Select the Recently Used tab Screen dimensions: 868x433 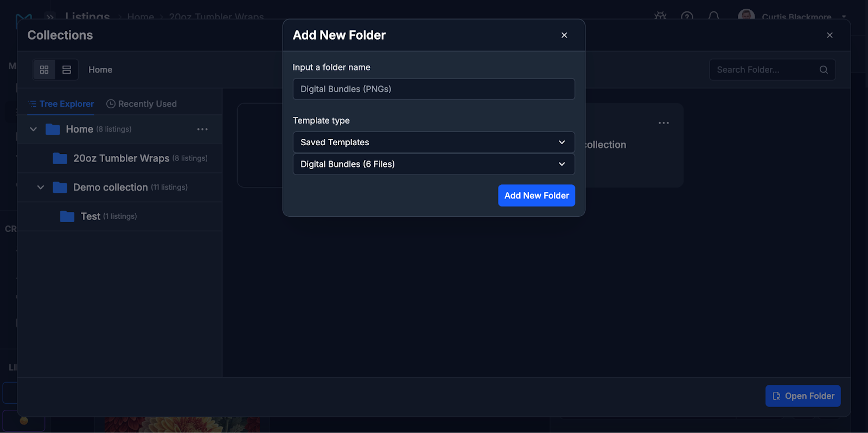(142, 104)
